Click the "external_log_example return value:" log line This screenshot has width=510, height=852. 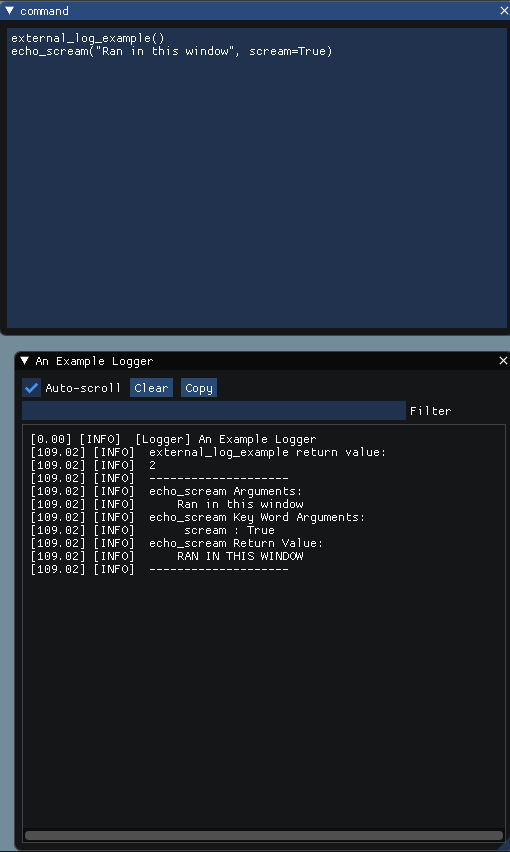coord(208,452)
